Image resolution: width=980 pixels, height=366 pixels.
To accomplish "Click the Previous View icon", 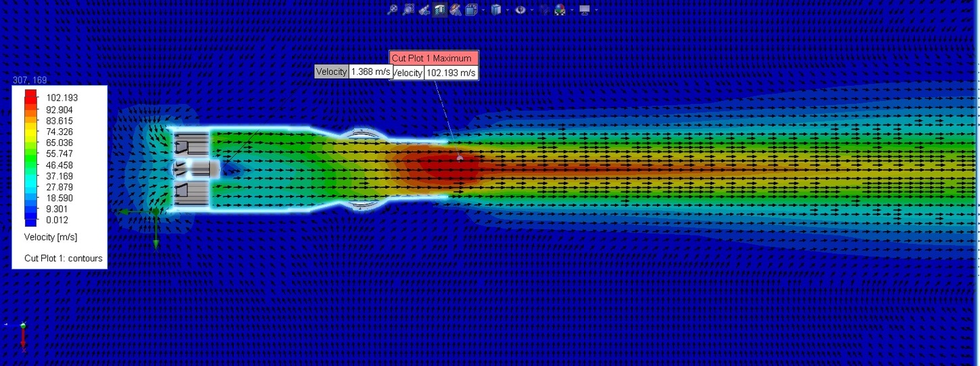I will [x=424, y=9].
